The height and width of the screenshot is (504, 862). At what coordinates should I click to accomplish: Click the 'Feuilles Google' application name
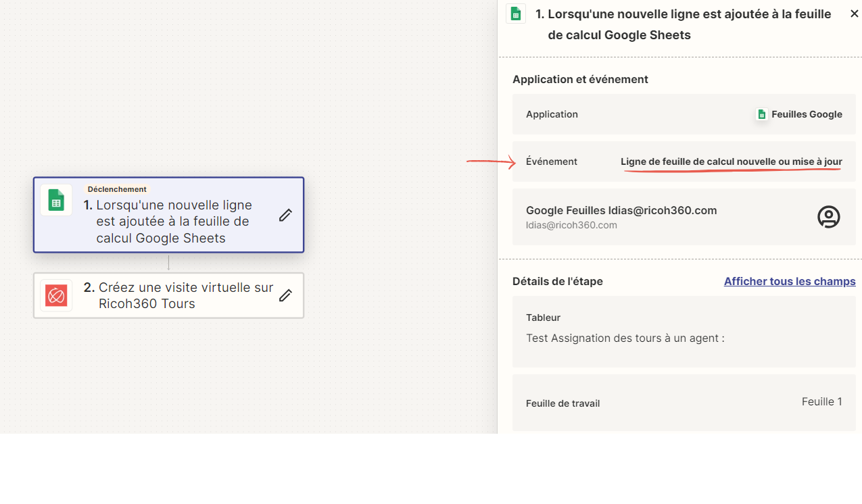807,114
